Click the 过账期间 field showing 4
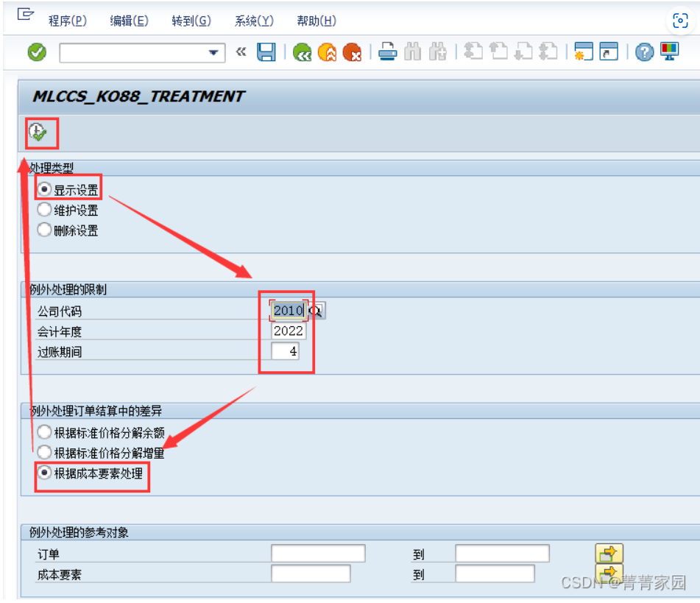 tap(285, 351)
